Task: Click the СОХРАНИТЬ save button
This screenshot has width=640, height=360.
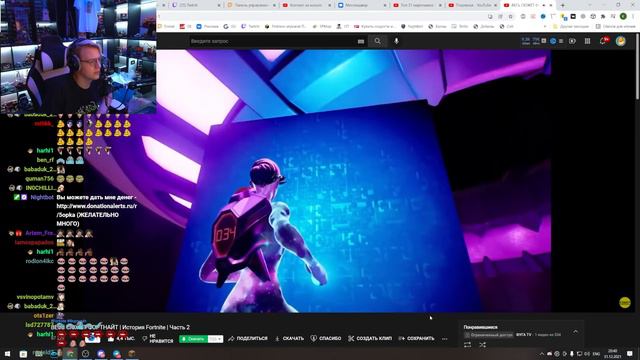Action: tap(416, 338)
